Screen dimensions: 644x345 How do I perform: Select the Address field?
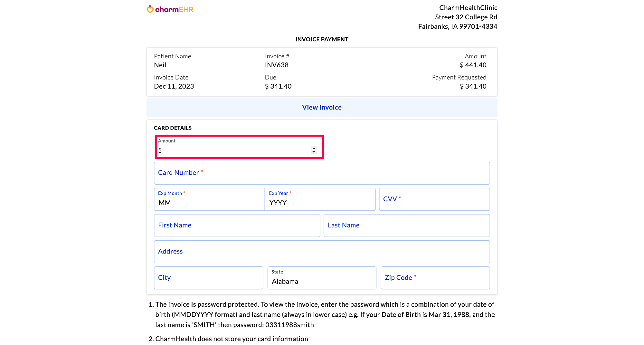(x=321, y=252)
